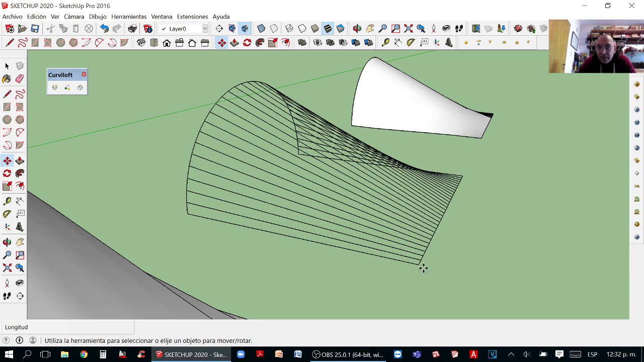This screenshot has height=362, width=644.
Task: Pick the Paint Bucket tool
Action: [x=7, y=79]
